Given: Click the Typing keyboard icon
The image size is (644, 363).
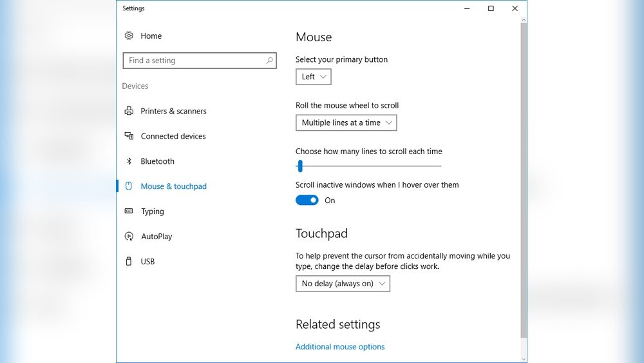Looking at the screenshot, I should (x=129, y=211).
